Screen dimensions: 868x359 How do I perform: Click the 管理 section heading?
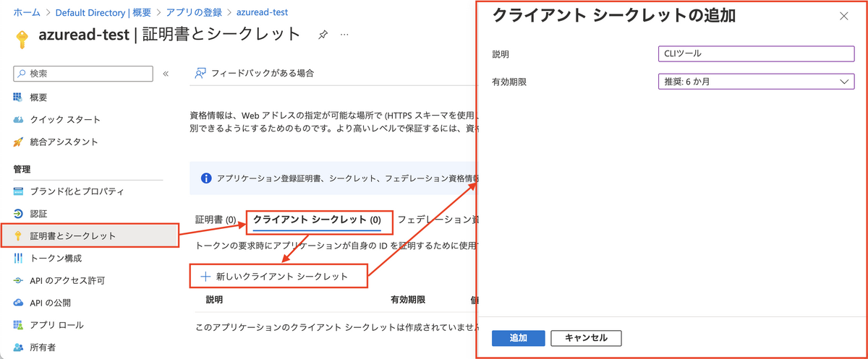22,169
